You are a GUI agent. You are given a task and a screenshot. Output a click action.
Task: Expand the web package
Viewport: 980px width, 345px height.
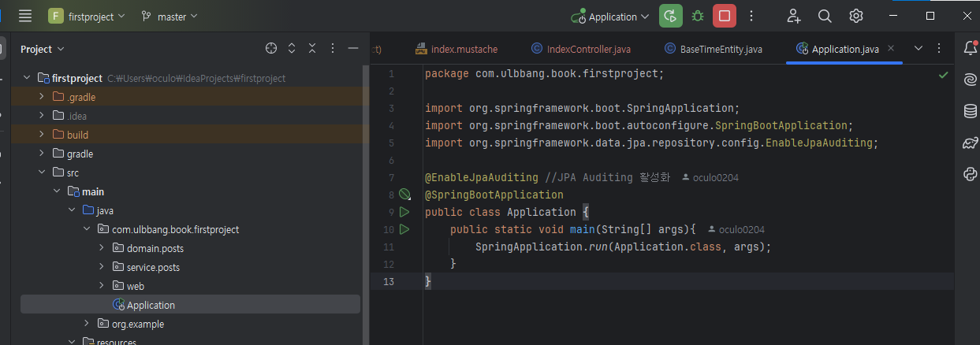pyautogui.click(x=102, y=286)
